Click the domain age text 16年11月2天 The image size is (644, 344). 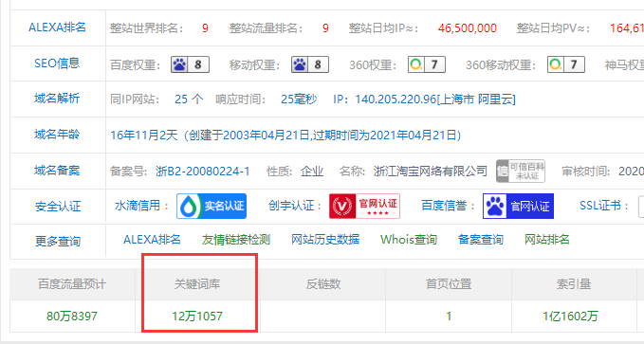(144, 136)
